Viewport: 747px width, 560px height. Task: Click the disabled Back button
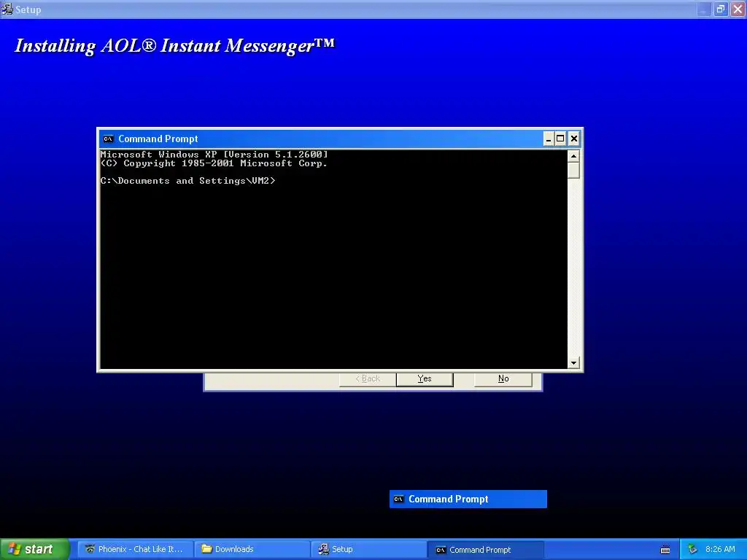point(368,379)
